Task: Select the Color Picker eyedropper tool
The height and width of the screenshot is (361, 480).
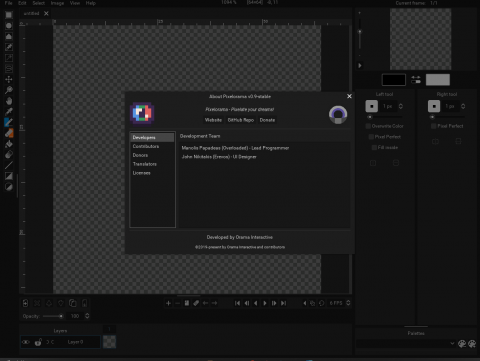Action: pos(9,111)
